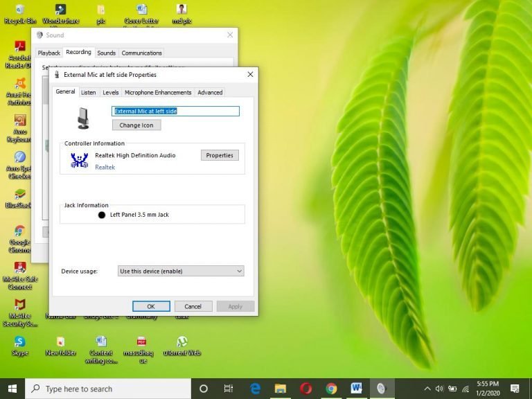The image size is (532, 399).
Task: Click the device name text field
Action: [x=175, y=111]
